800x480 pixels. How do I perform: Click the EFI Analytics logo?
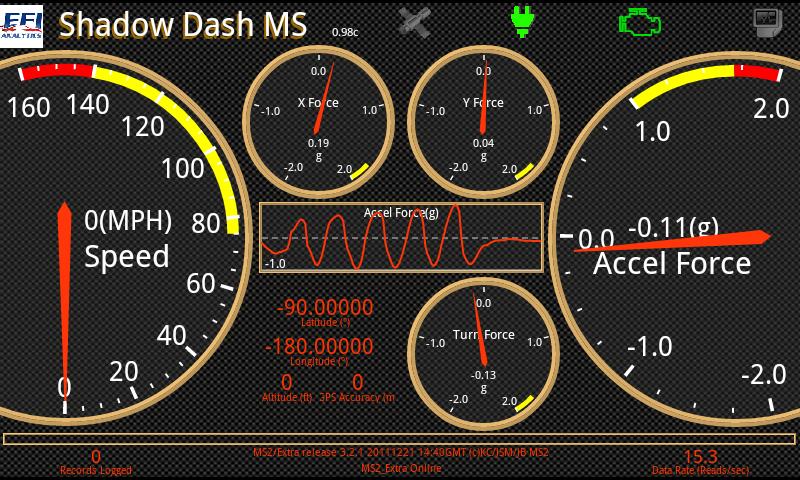[x=21, y=27]
